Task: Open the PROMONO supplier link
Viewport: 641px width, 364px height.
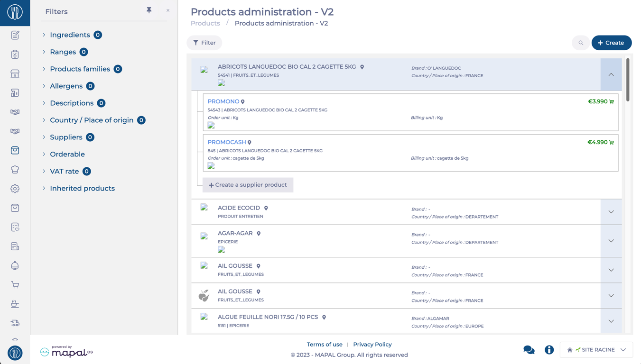Action: (223, 101)
